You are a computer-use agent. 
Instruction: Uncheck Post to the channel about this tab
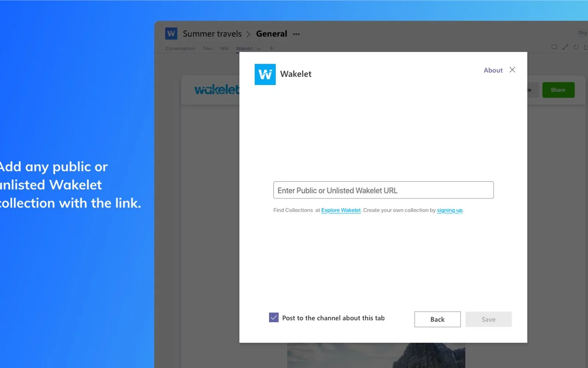point(274,318)
